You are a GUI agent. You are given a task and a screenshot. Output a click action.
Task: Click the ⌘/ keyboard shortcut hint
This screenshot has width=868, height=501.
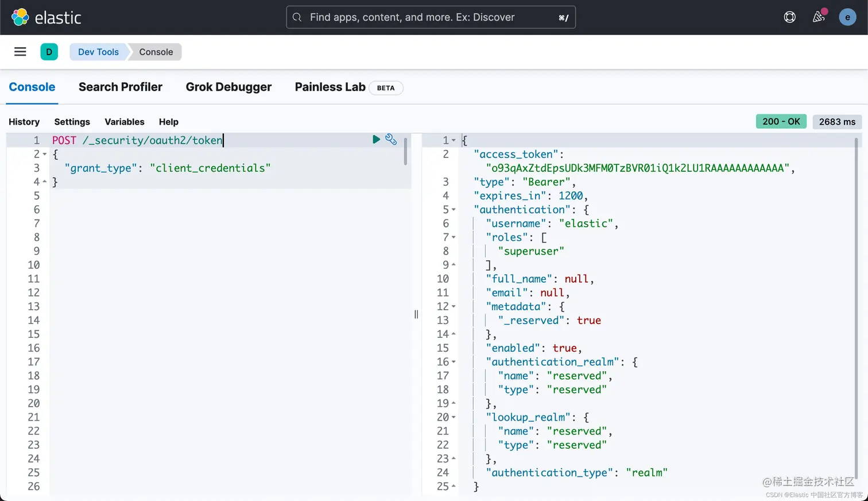564,18
